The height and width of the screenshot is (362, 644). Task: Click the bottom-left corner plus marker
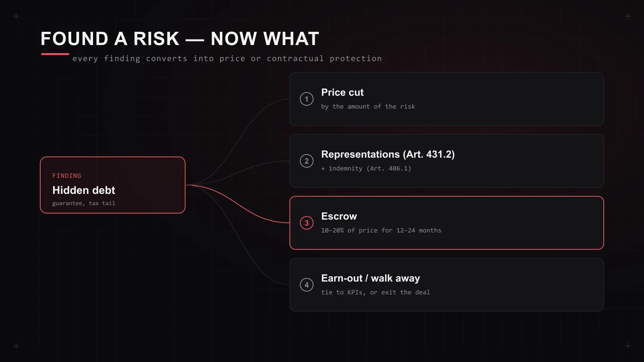tap(16, 346)
